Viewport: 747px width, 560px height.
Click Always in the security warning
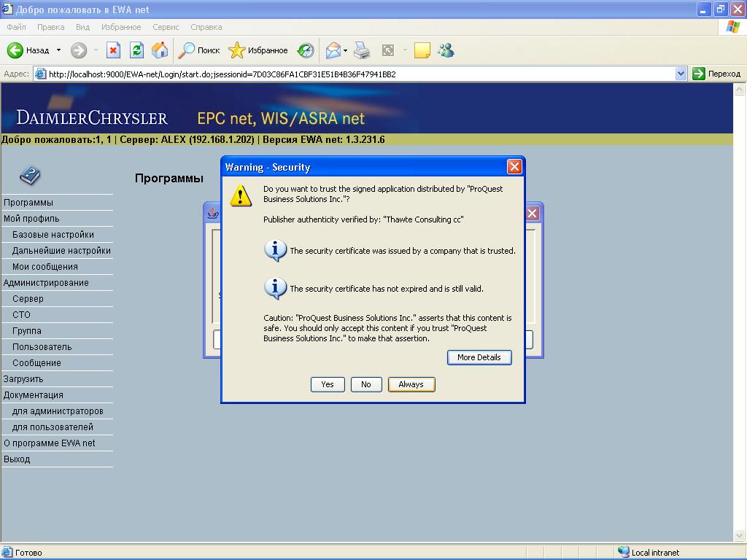(x=411, y=384)
